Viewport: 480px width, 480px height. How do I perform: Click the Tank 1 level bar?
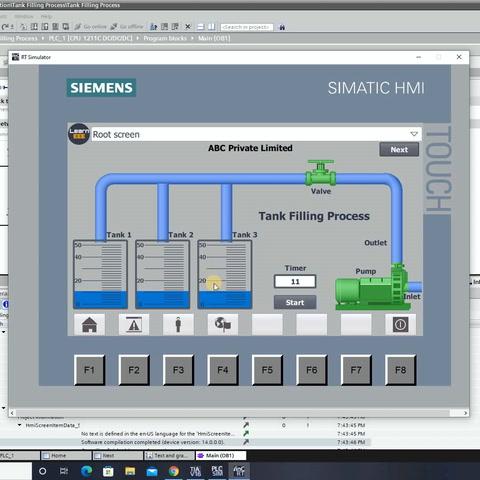click(100, 274)
